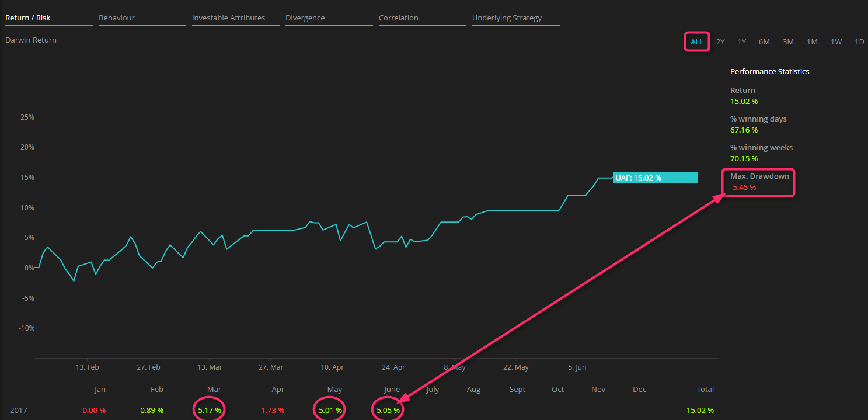
Task: Click the 10. Apr date on x-axis
Action: tap(332, 367)
